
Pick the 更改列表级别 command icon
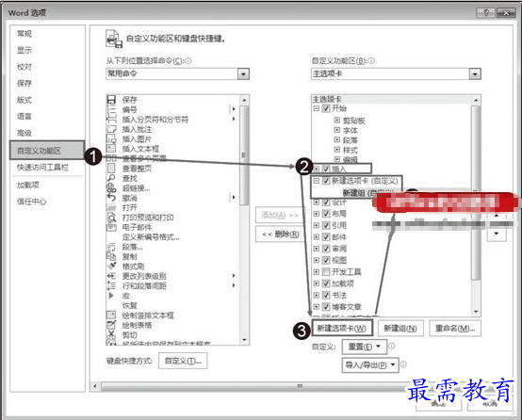coord(111,276)
